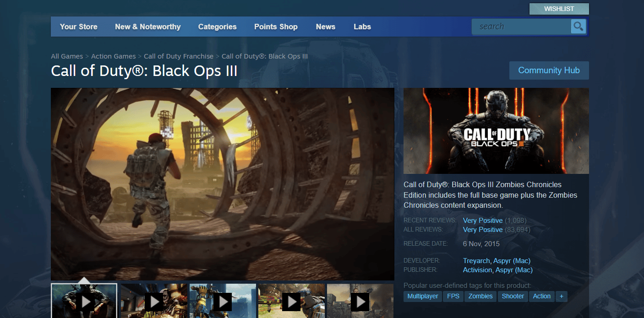This screenshot has width=644, height=318.
Task: Click the search magnifier icon
Action: pos(579,27)
